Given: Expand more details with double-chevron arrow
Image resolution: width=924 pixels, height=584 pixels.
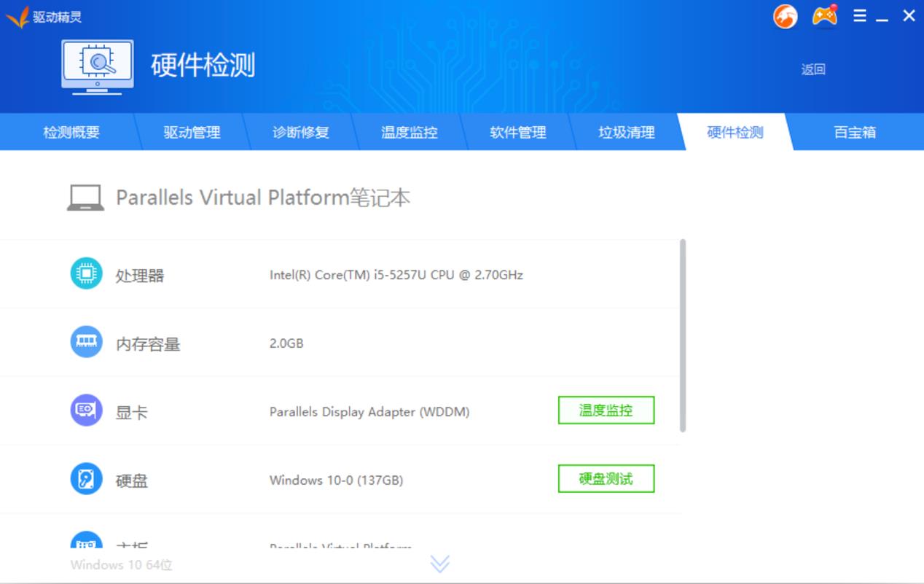Looking at the screenshot, I should (x=439, y=564).
